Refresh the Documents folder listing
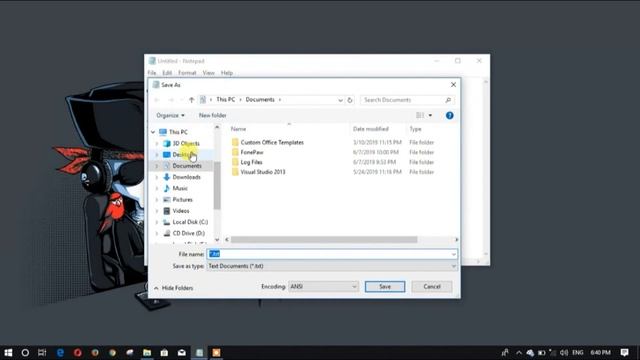 [x=350, y=100]
